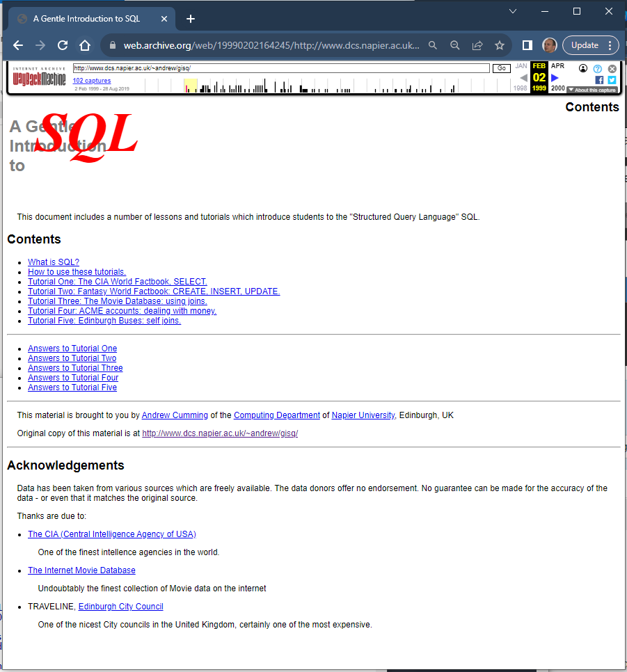Share capture on Twitter icon
The image size is (627, 672).
(x=612, y=80)
